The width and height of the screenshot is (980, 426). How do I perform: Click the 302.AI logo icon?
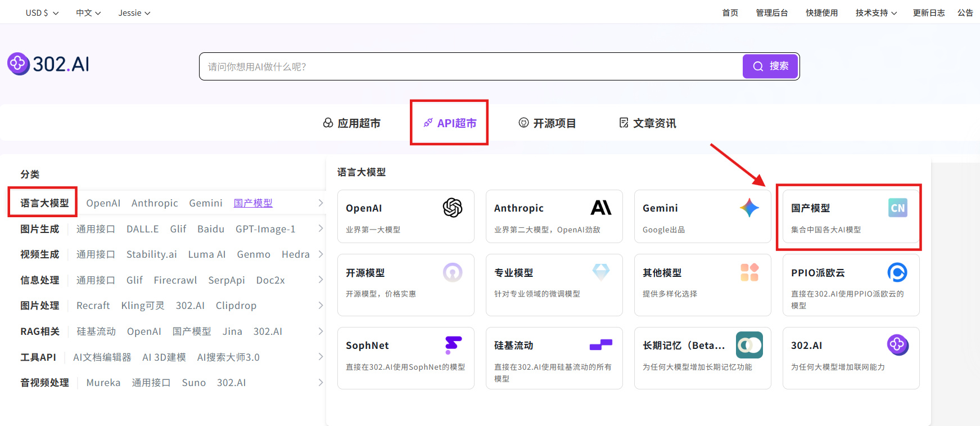(18, 64)
